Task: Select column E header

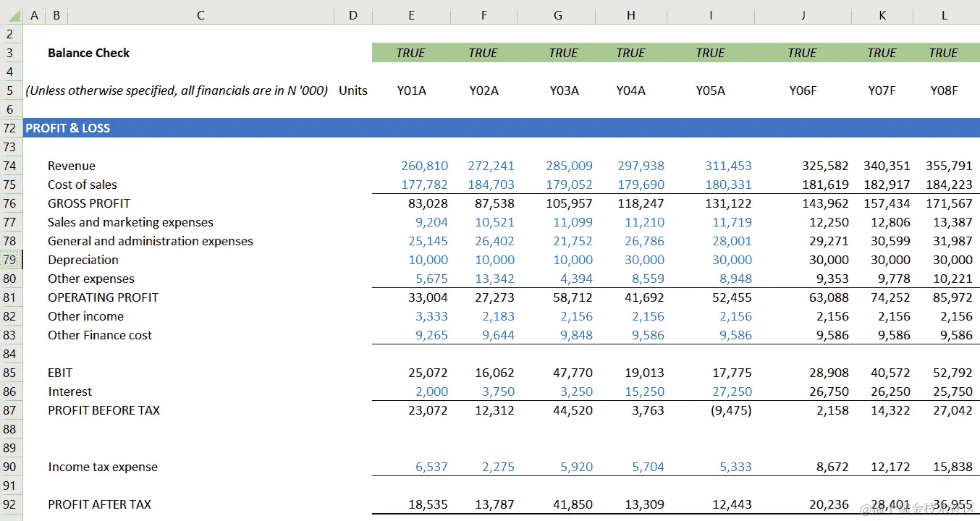Action: click(x=411, y=15)
